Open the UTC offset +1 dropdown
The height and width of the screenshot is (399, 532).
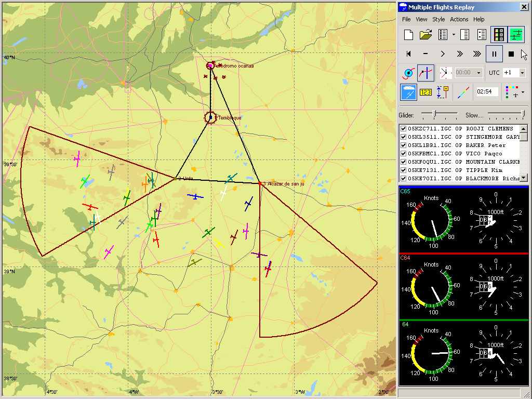(522, 73)
